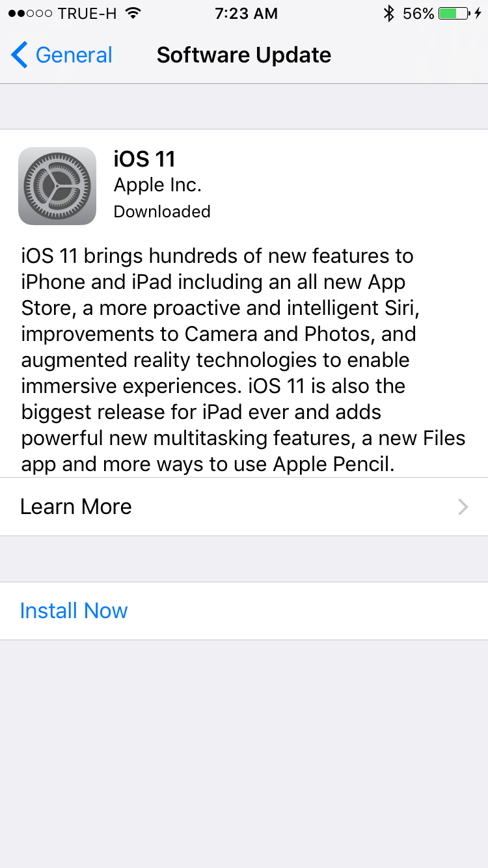Screen dimensions: 488x868
Task: Tap the iOS 11 title text
Action: [144, 159]
